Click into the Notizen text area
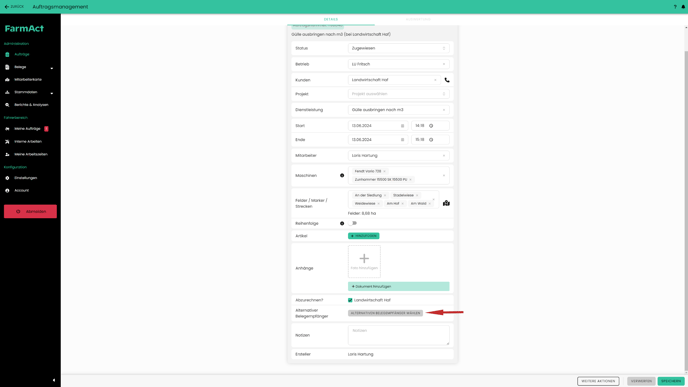Screen dimensions: 688x387 pyautogui.click(x=398, y=335)
